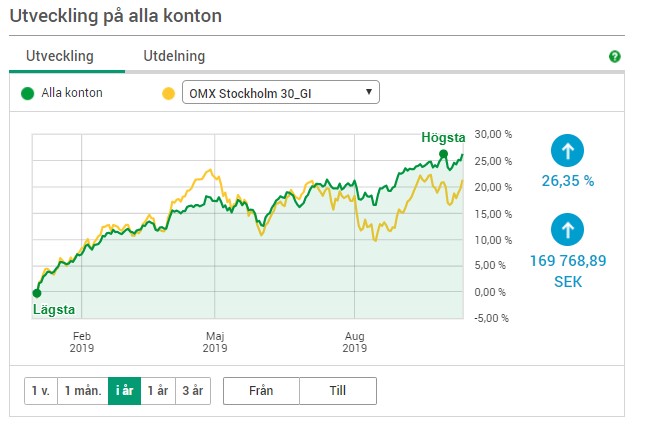Toggle the yellow index legend dot
647x429 pixels.
168,94
